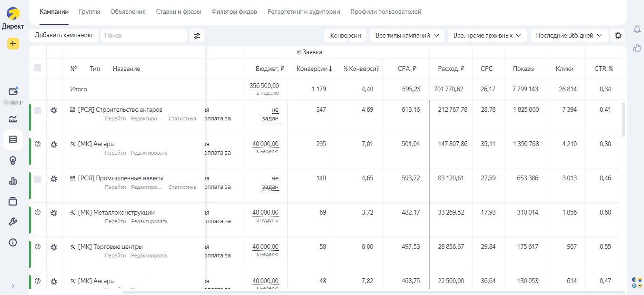Expand the Все типы кампаний dropdown
This screenshot has width=644, height=295.
(407, 35)
